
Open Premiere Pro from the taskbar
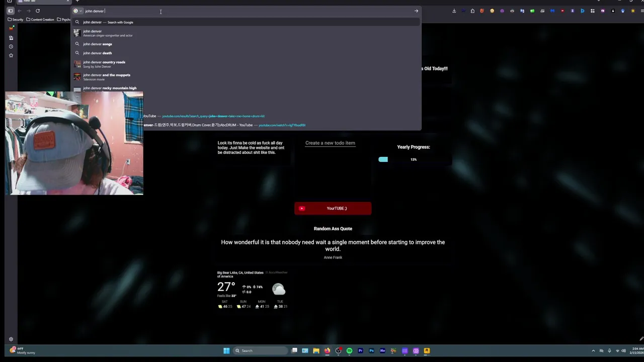(360, 351)
